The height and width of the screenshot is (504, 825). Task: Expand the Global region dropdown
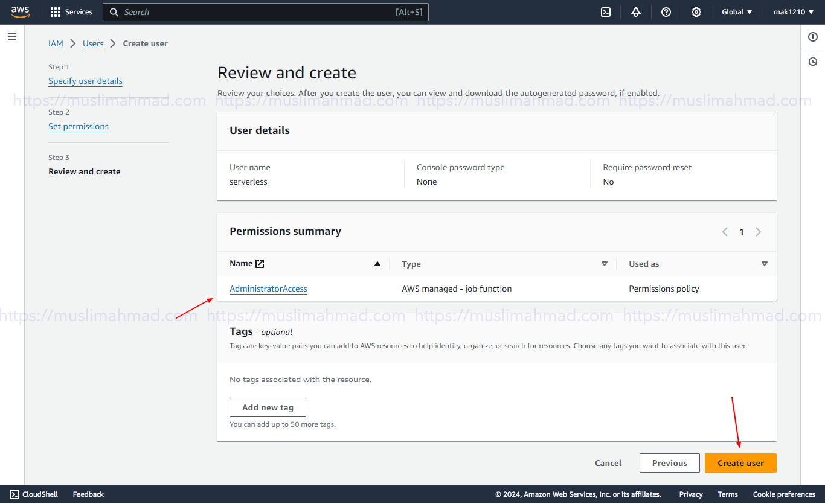(737, 12)
